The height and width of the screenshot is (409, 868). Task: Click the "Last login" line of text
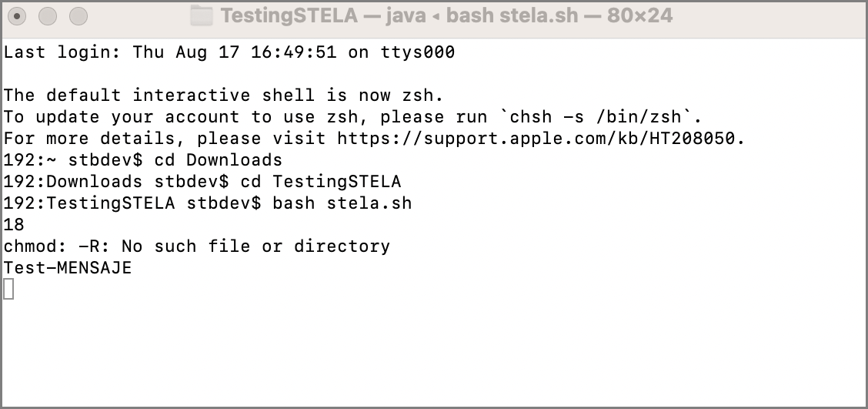(229, 52)
